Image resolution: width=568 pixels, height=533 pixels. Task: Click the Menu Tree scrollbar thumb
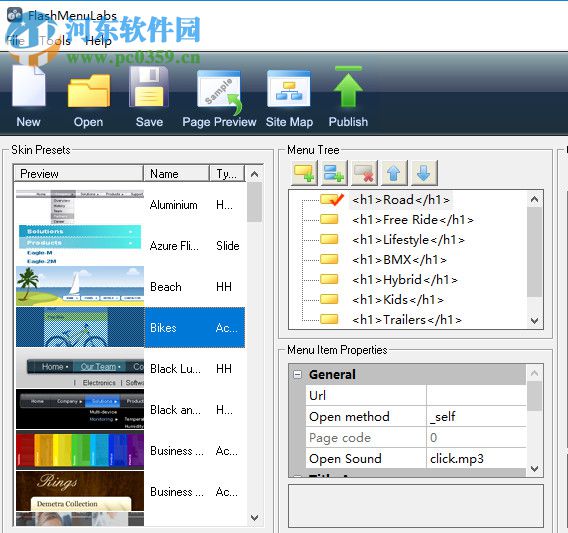click(535, 252)
